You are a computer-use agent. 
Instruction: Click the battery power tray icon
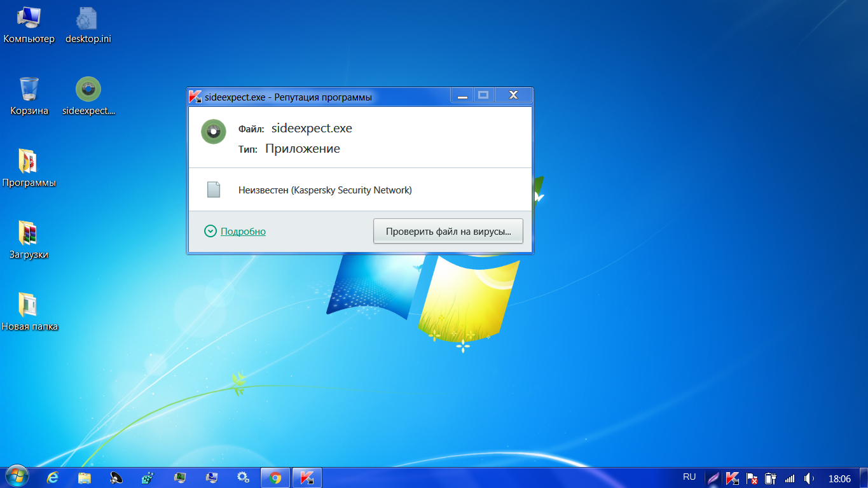tap(770, 478)
